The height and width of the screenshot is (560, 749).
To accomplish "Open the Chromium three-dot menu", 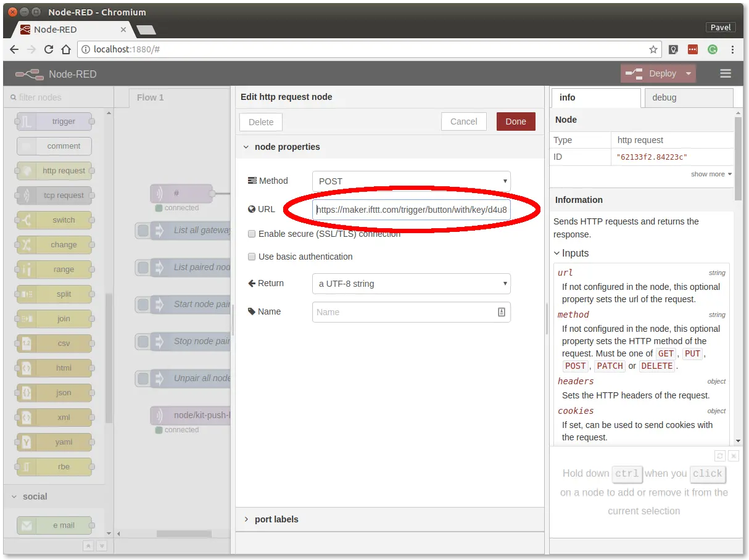I will click(732, 49).
